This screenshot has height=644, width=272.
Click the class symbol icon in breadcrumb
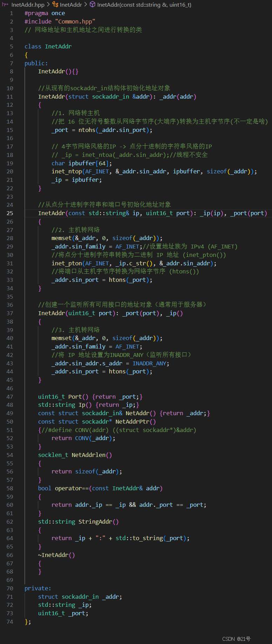pyautogui.click(x=55, y=5)
